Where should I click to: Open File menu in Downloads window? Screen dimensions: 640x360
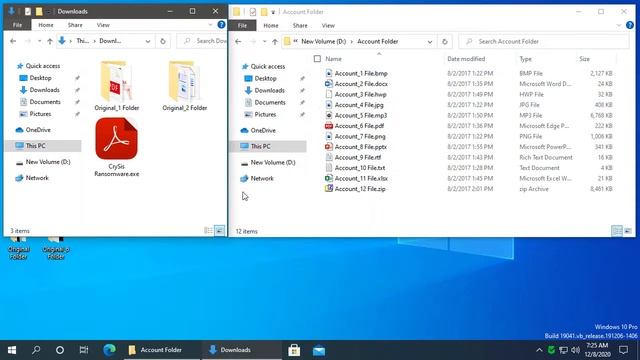17,25
